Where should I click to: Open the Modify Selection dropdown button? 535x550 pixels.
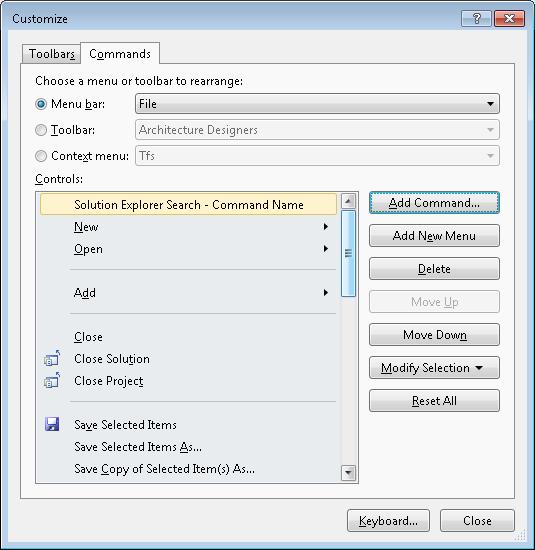434,368
